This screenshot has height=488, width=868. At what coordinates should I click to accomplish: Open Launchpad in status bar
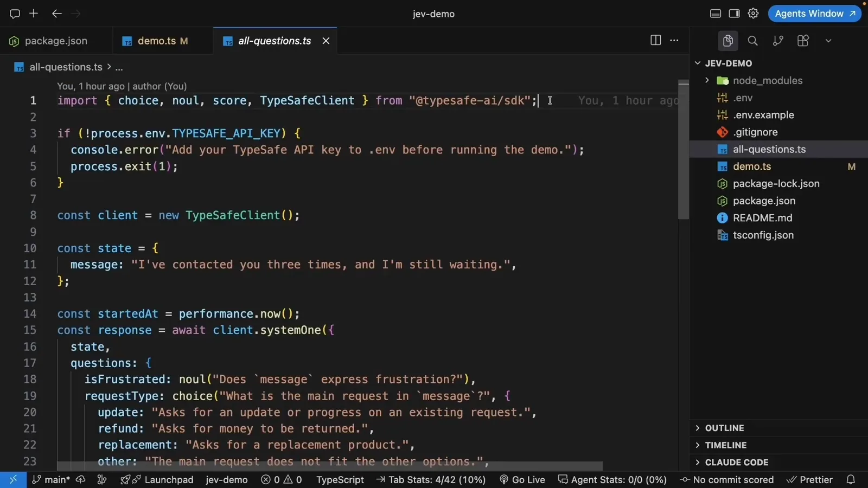click(157, 480)
